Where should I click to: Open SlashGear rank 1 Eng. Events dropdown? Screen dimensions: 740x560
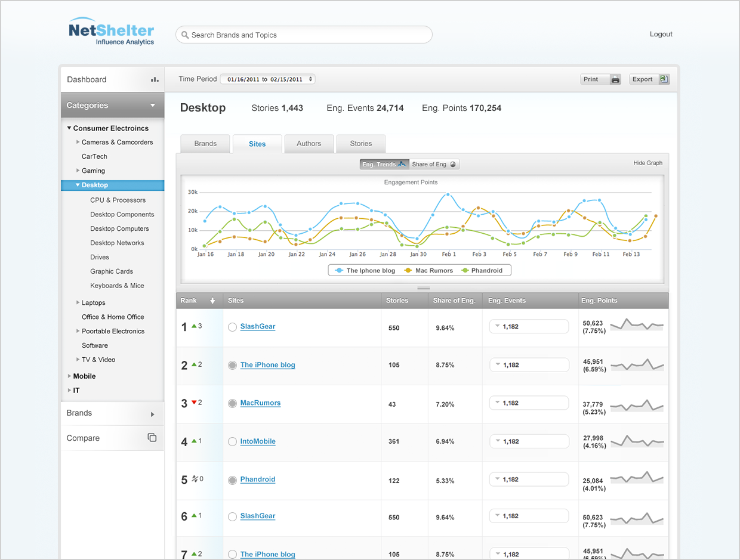529,326
